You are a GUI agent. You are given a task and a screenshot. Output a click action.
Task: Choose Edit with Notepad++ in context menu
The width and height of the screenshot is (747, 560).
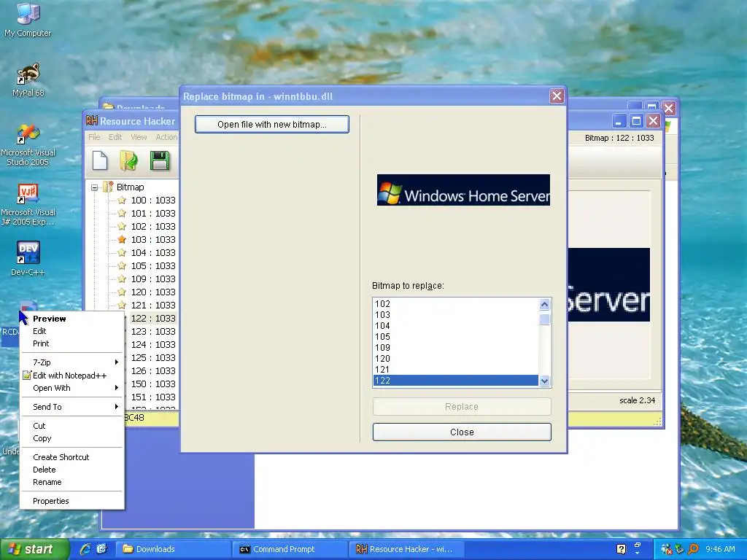click(72, 376)
